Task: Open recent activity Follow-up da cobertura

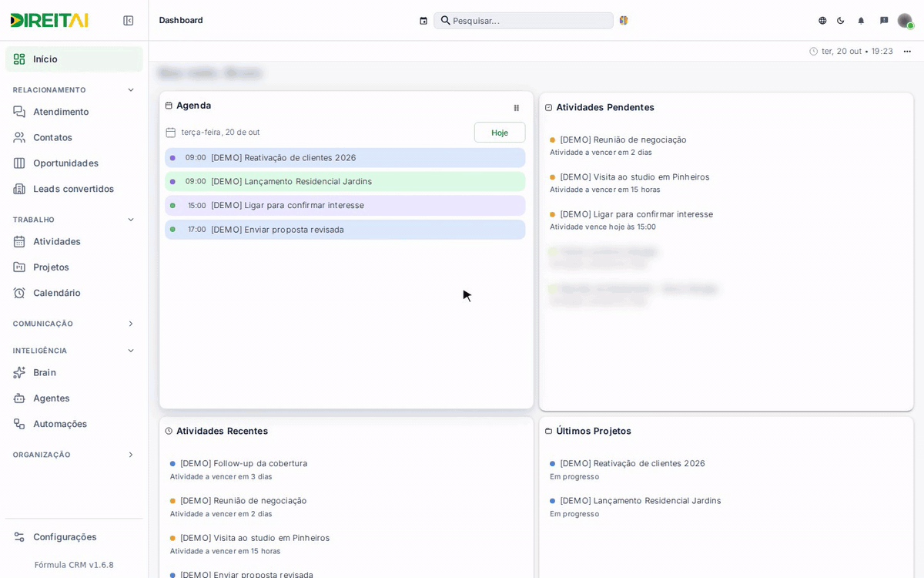Action: (243, 463)
